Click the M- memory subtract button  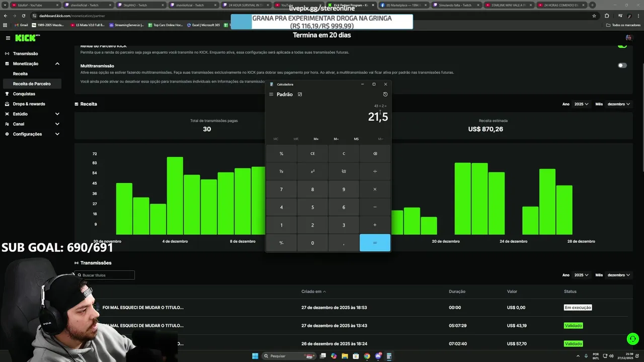(336, 139)
